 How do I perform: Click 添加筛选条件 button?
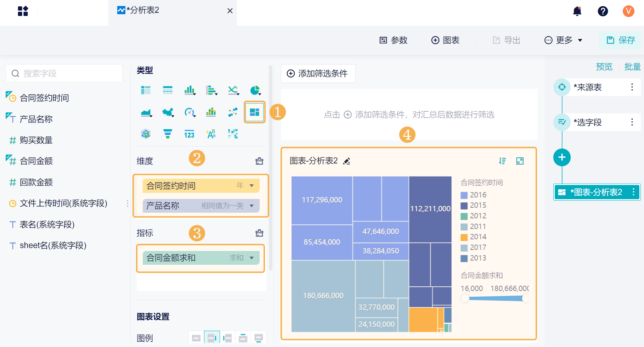pos(318,74)
